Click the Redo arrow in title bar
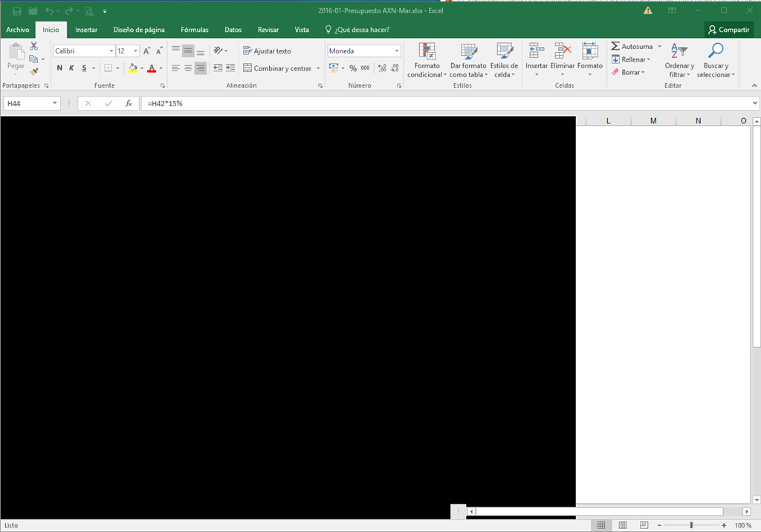The width and height of the screenshot is (761, 532). tap(69, 10)
